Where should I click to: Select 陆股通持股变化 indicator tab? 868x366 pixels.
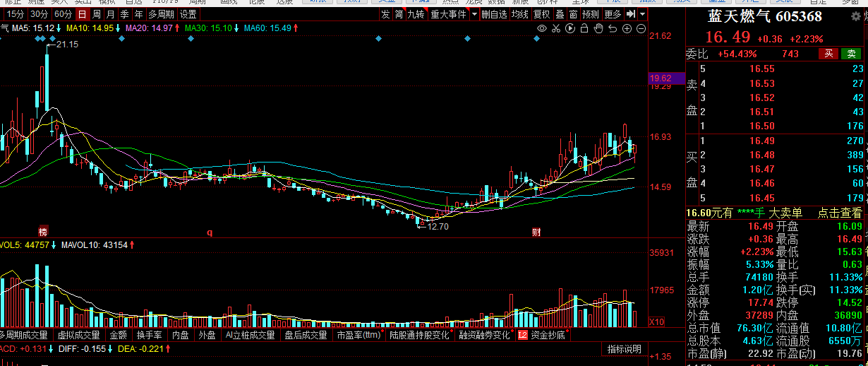[x=419, y=335]
